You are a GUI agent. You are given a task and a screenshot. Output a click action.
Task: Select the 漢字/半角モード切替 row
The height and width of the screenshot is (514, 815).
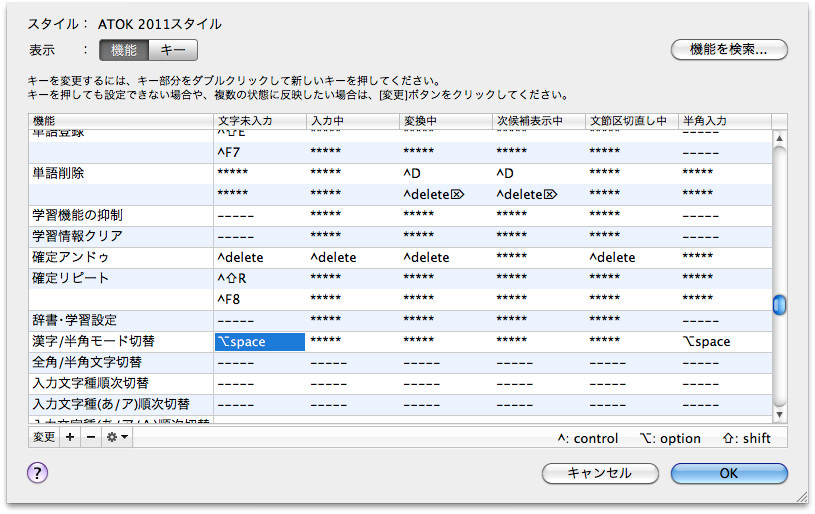click(400, 342)
